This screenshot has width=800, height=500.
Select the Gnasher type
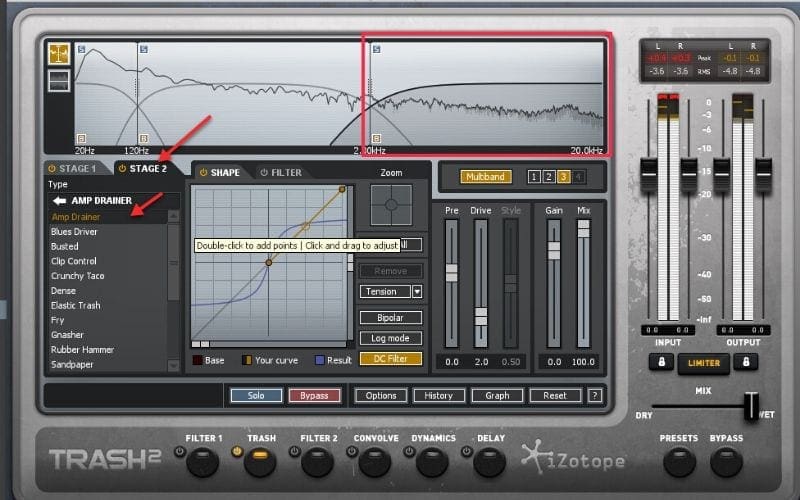67,335
